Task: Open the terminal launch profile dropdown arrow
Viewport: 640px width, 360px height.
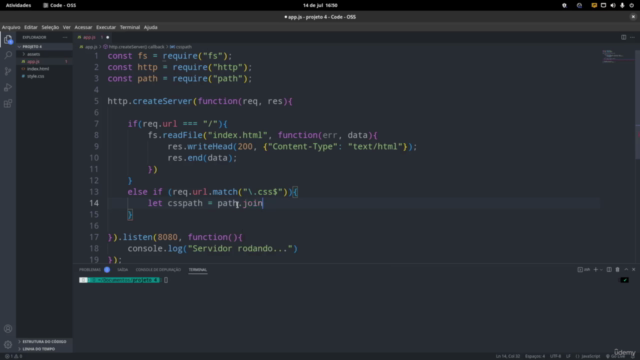Action: pyautogui.click(x=601, y=269)
